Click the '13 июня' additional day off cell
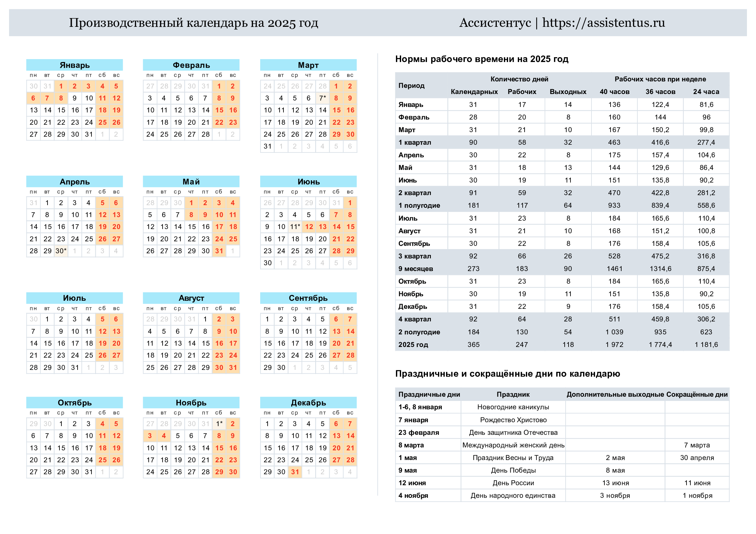 (x=615, y=483)
